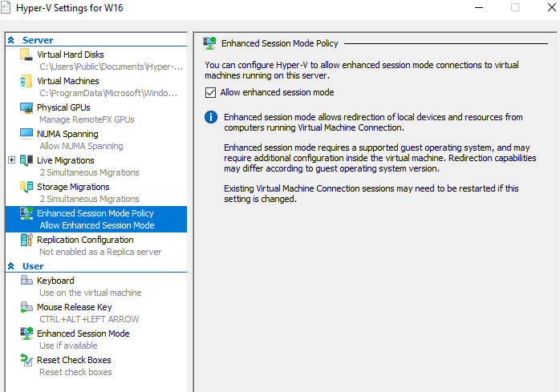Select Enhanced Session Mode Policy item

[x=95, y=214]
